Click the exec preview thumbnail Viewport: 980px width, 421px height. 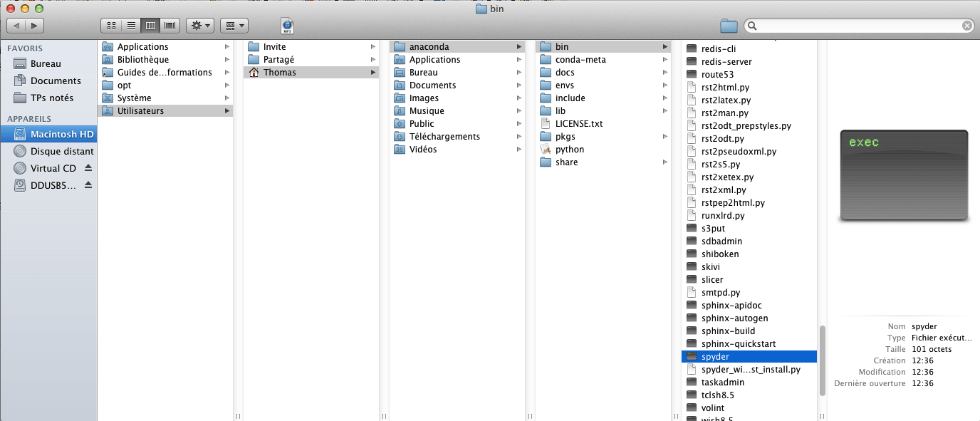[904, 175]
